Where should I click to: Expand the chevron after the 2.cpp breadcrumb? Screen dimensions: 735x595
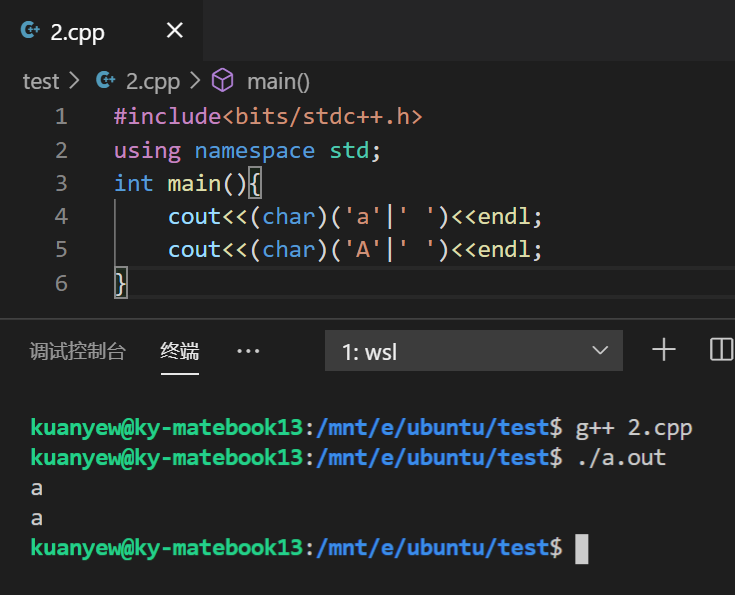click(195, 81)
